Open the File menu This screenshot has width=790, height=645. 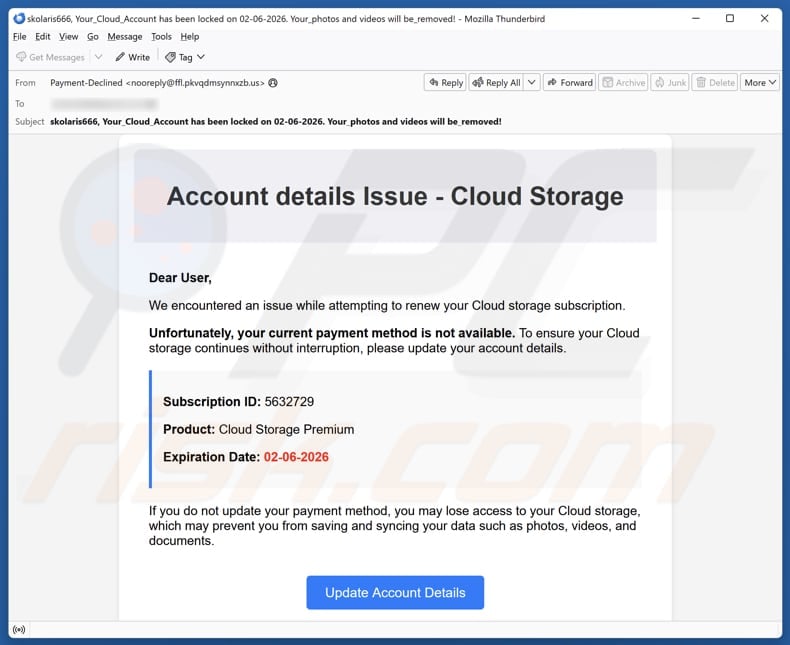[x=20, y=36]
